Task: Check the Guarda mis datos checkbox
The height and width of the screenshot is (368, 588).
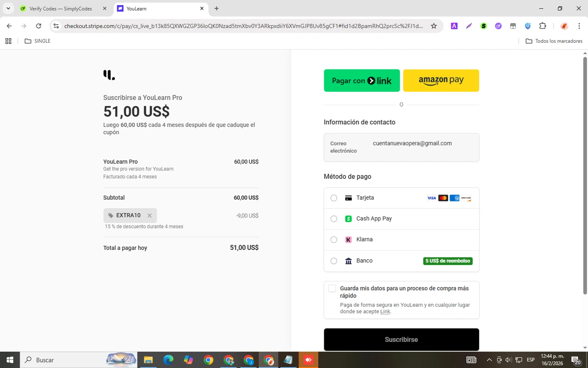Action: pos(332,288)
